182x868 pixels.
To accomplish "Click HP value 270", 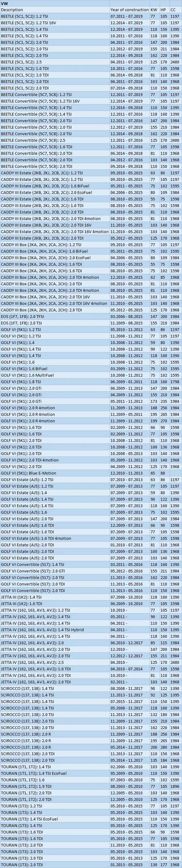I will point(164,421).
